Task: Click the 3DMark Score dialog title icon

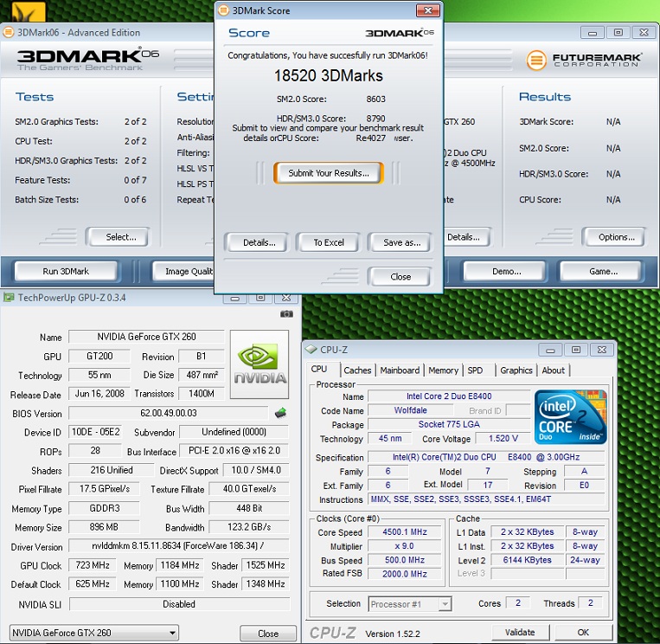Action: click(x=223, y=10)
